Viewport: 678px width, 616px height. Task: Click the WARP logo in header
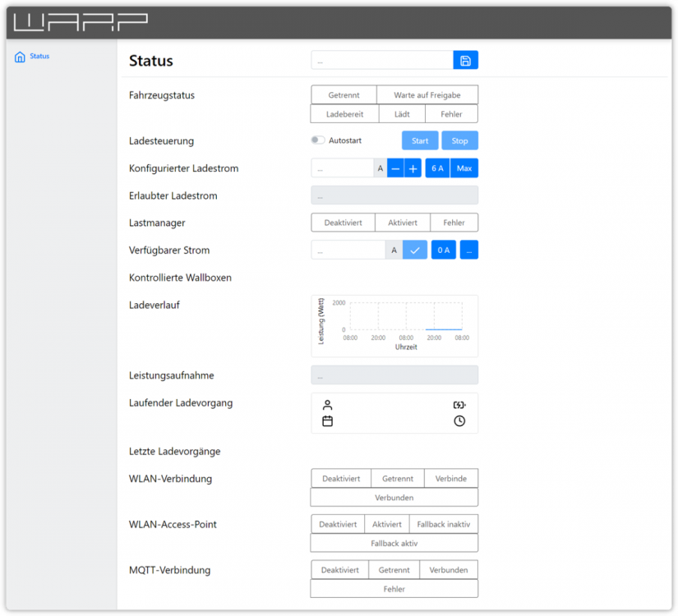tap(81, 21)
